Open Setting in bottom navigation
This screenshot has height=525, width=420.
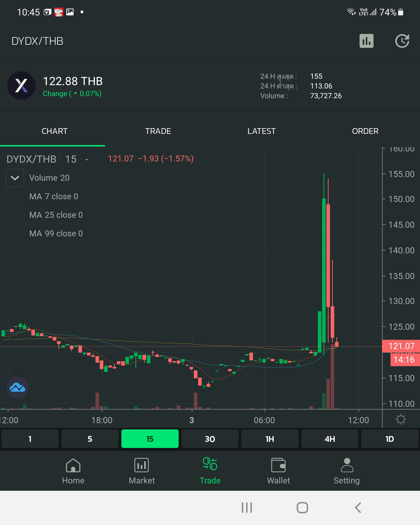347,471
